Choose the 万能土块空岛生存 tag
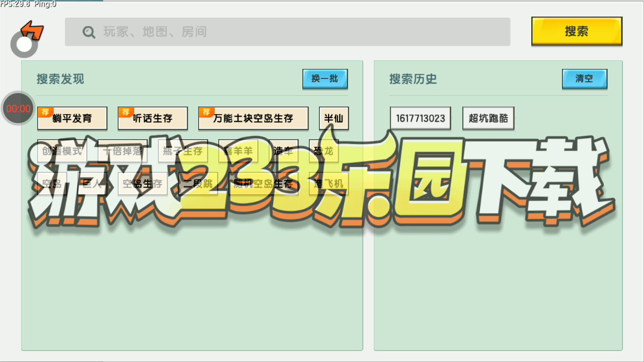The height and width of the screenshot is (362, 644). pyautogui.click(x=253, y=119)
